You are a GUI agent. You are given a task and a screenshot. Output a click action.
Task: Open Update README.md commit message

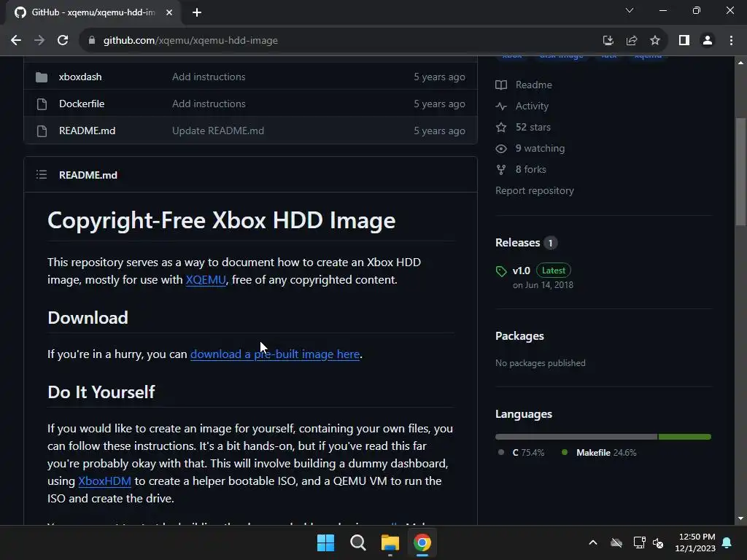coord(217,131)
